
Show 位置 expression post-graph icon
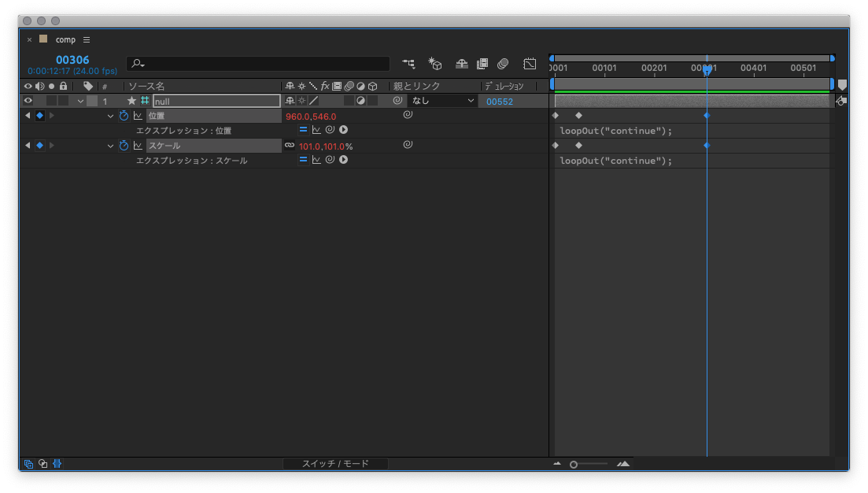coord(316,130)
